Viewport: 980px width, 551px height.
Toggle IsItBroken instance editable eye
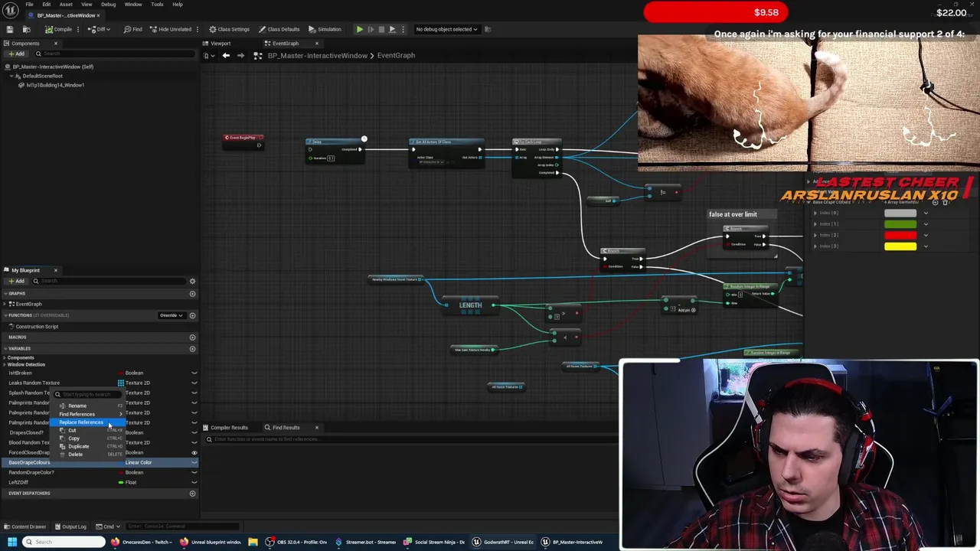click(x=194, y=373)
